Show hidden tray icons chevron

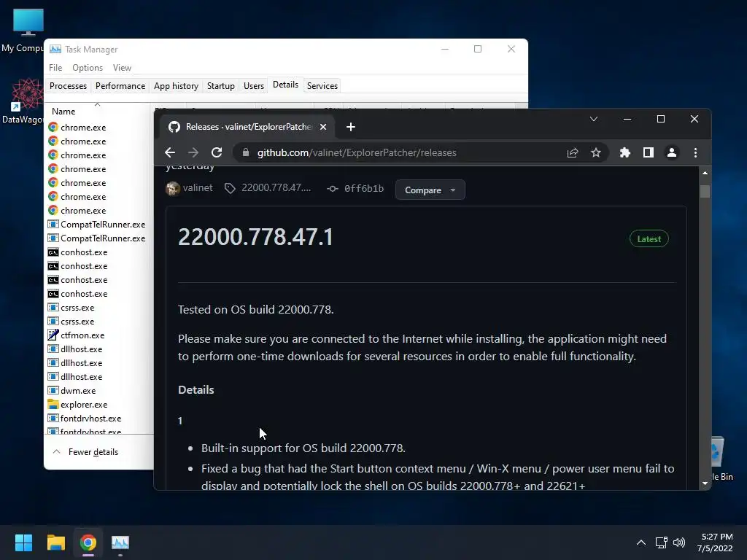click(641, 542)
